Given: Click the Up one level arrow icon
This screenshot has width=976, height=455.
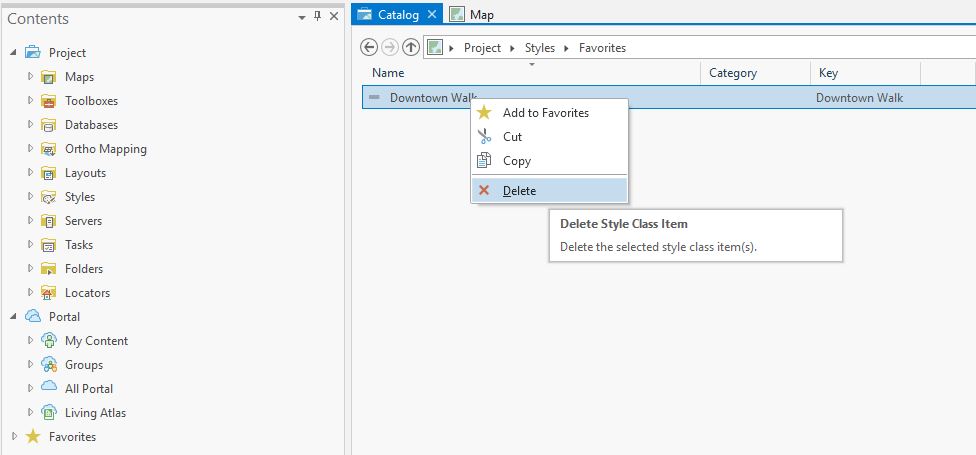Looking at the screenshot, I should [x=410, y=47].
